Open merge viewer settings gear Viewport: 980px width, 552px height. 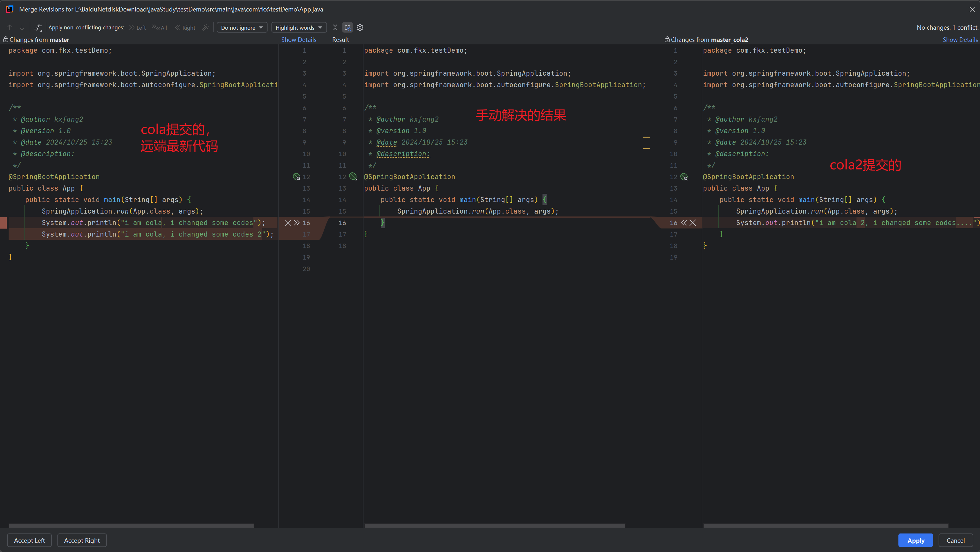360,27
